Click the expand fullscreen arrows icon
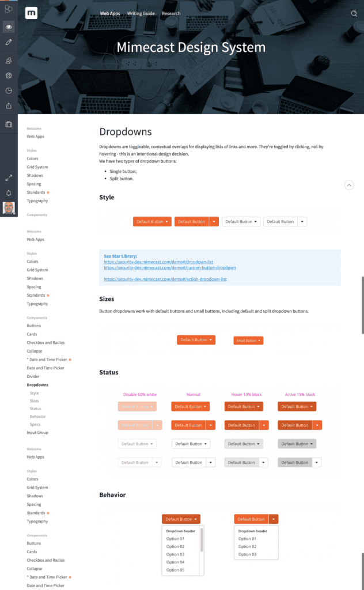 tap(9, 177)
